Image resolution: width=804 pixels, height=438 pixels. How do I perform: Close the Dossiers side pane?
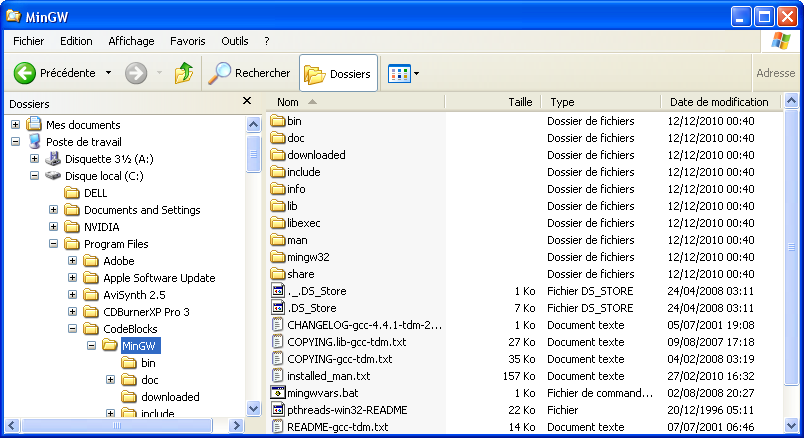point(247,101)
